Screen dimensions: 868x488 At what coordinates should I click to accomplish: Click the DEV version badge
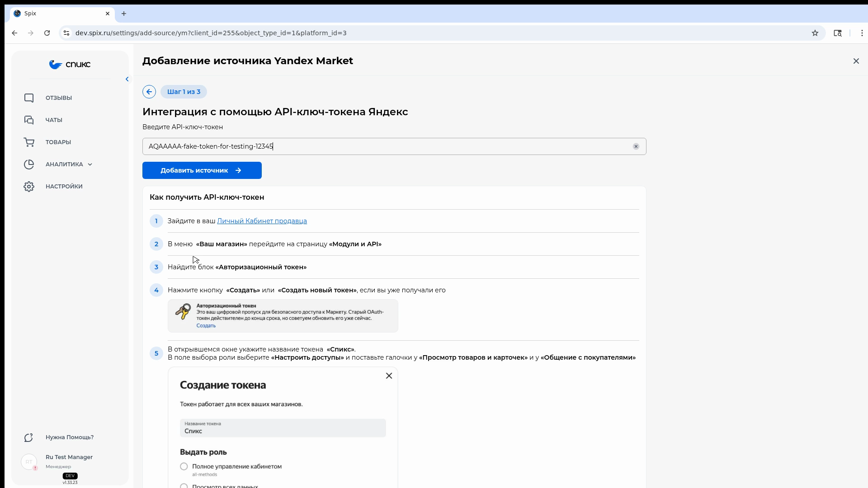pos(70,476)
